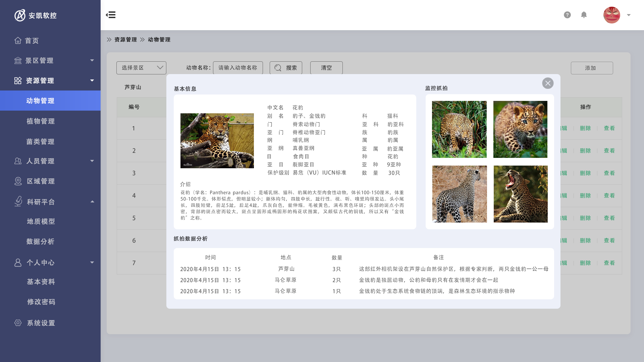Click 删除 in row 6
Viewport: 644px width, 362px height.
tap(585, 240)
